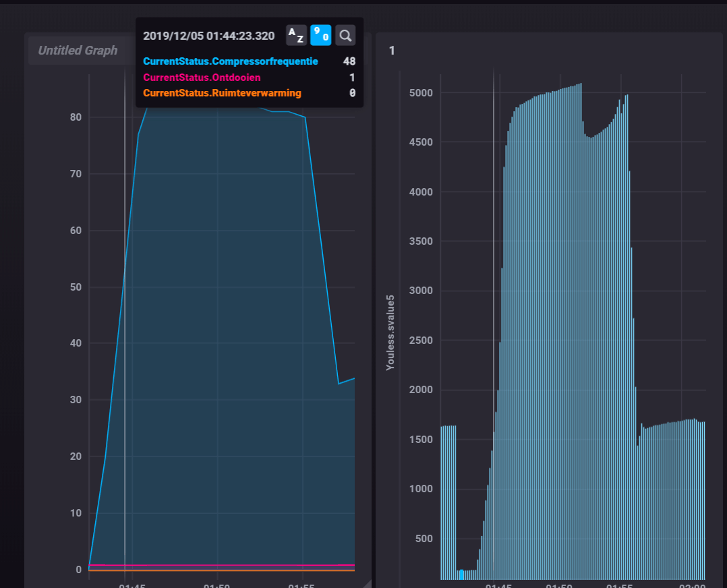Click the Untitled Graph cell title
Image resolution: width=727 pixels, height=588 pixels.
pyautogui.click(x=78, y=51)
